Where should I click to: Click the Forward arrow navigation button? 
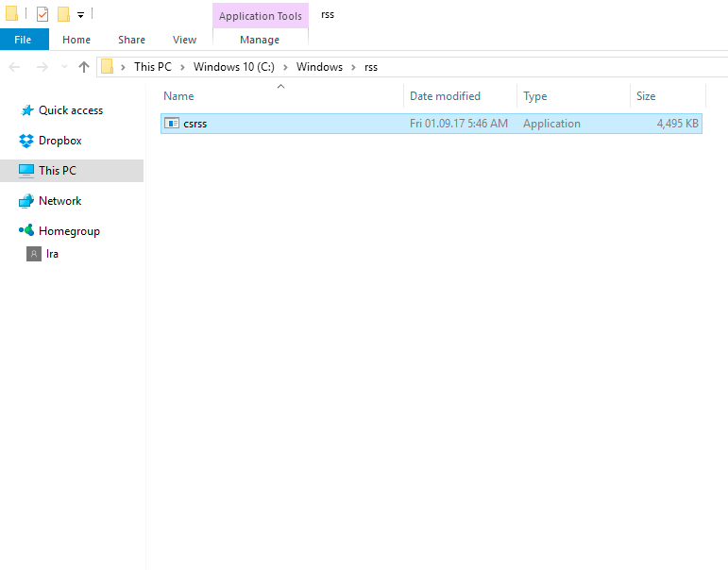click(x=41, y=67)
